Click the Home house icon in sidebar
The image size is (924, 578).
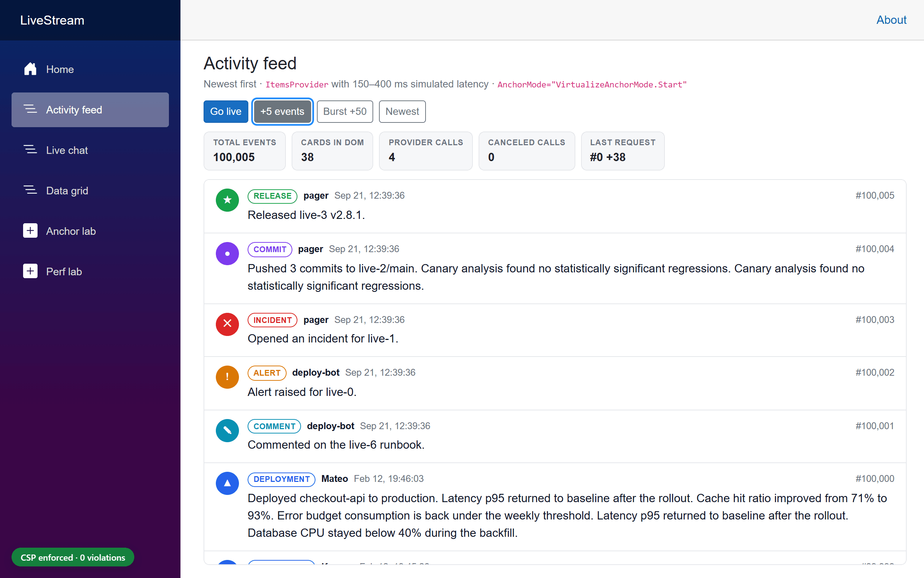click(30, 69)
